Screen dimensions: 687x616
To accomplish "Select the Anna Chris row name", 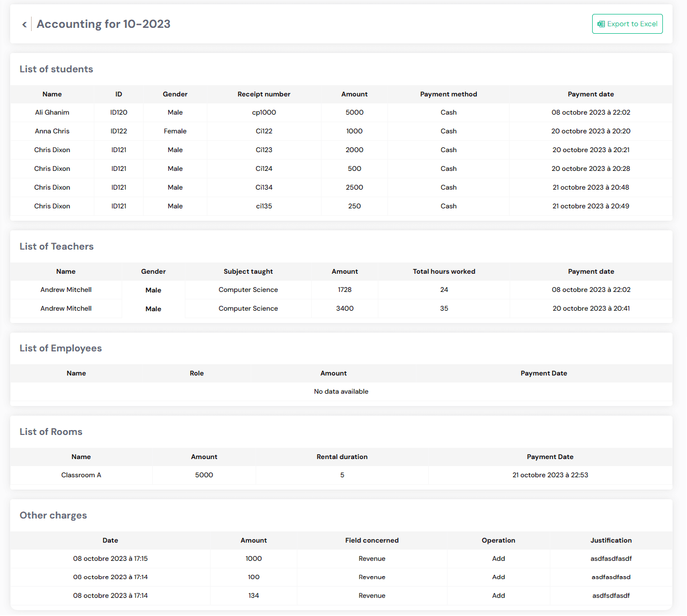I will (52, 131).
